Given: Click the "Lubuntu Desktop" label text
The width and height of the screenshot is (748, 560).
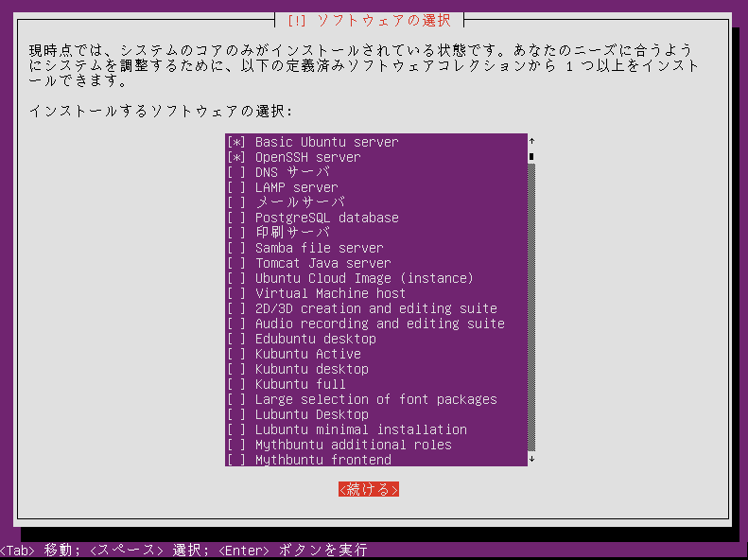Looking at the screenshot, I should coord(311,414).
